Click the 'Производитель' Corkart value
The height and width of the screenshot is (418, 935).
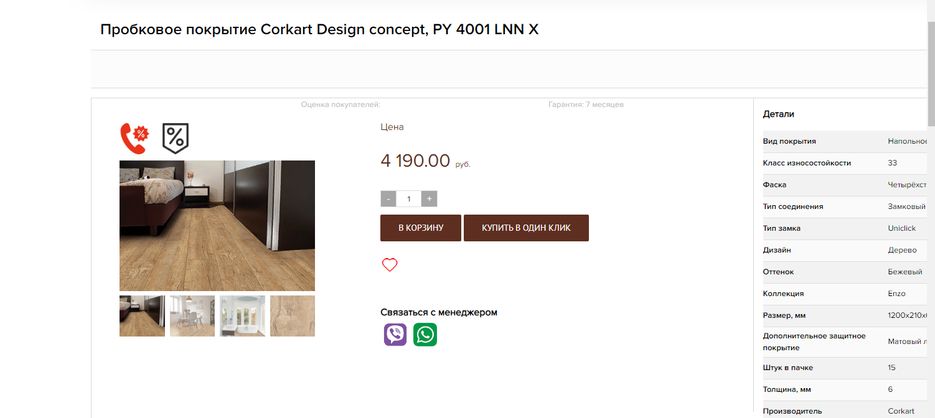pos(900,411)
